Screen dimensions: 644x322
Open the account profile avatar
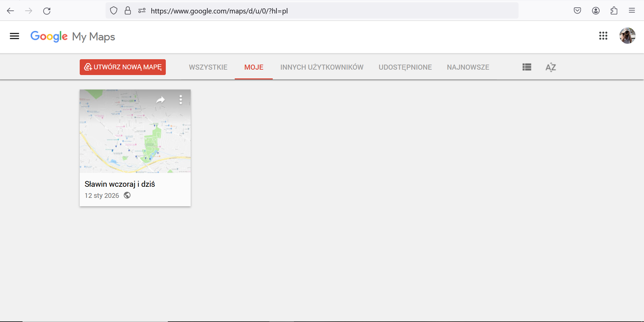627,36
